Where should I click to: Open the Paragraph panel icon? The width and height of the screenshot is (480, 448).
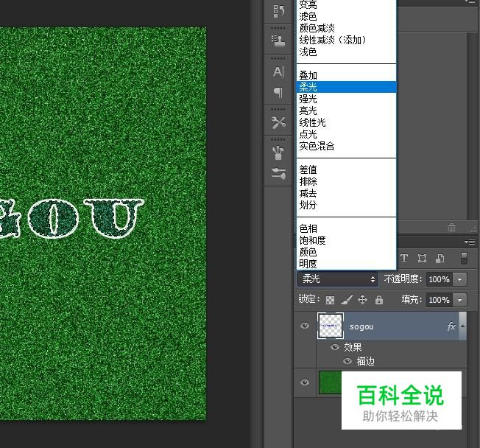pyautogui.click(x=278, y=92)
